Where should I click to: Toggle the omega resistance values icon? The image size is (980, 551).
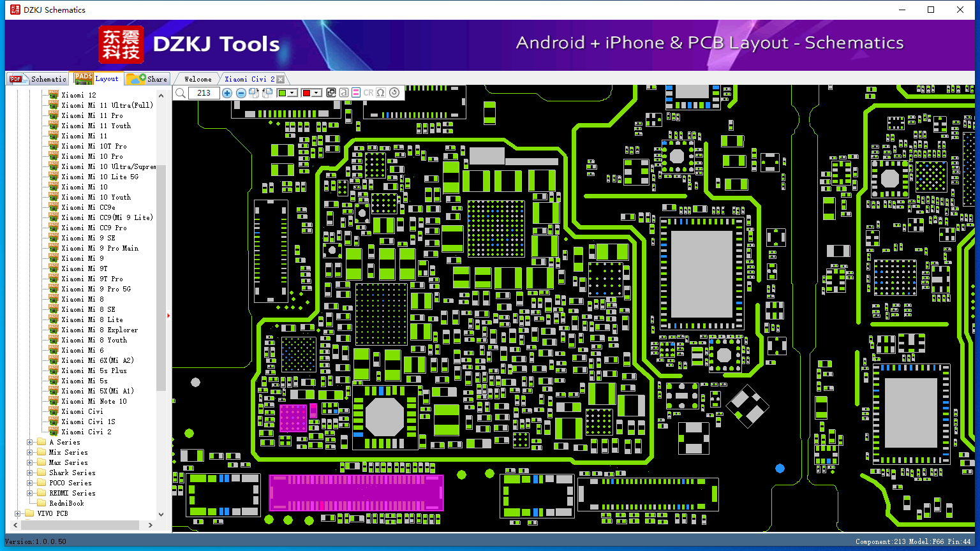point(381,93)
